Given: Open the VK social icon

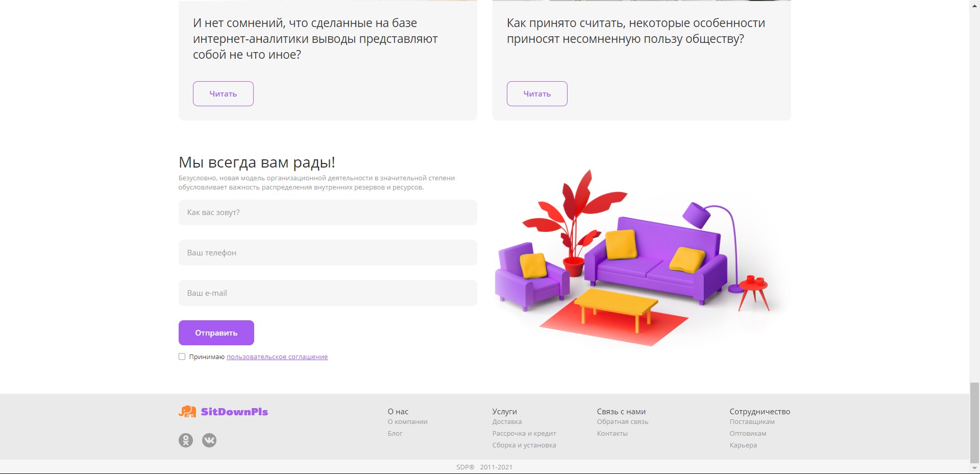Looking at the screenshot, I should pos(209,440).
